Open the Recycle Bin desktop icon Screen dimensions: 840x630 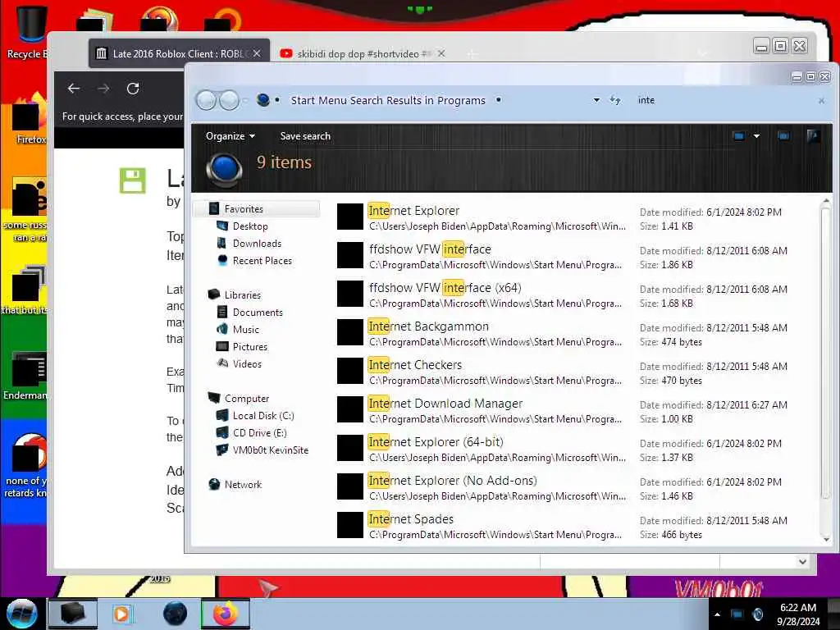[29, 32]
